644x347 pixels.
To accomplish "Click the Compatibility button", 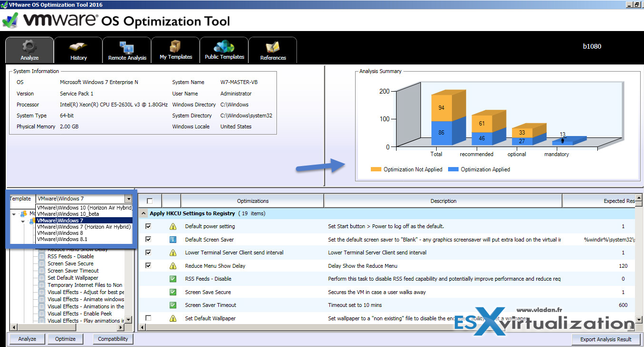I will point(113,339).
